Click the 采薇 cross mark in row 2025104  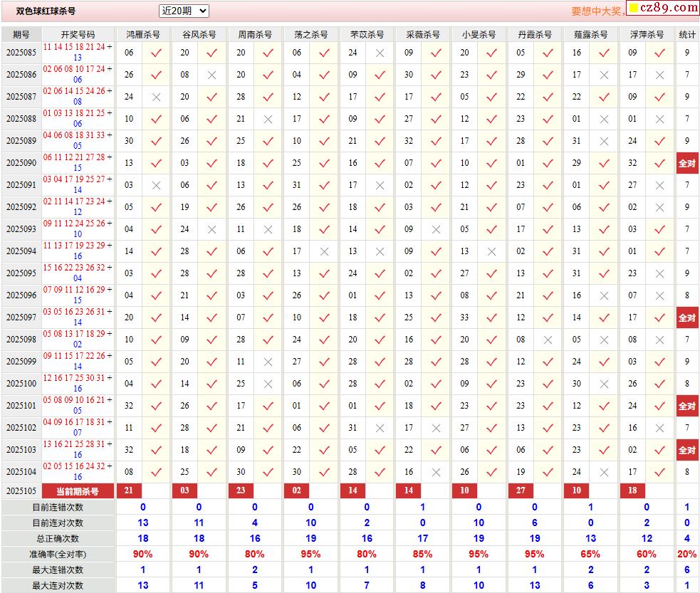pyautogui.click(x=436, y=472)
